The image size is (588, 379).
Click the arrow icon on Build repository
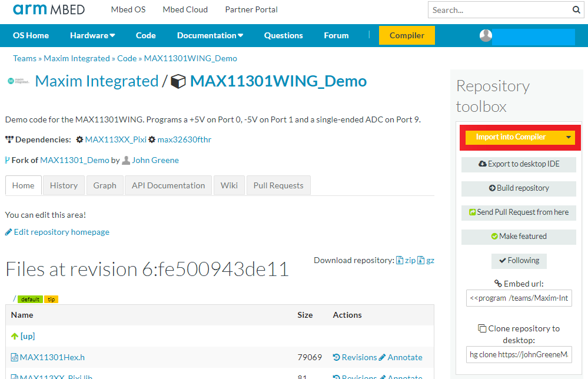492,188
